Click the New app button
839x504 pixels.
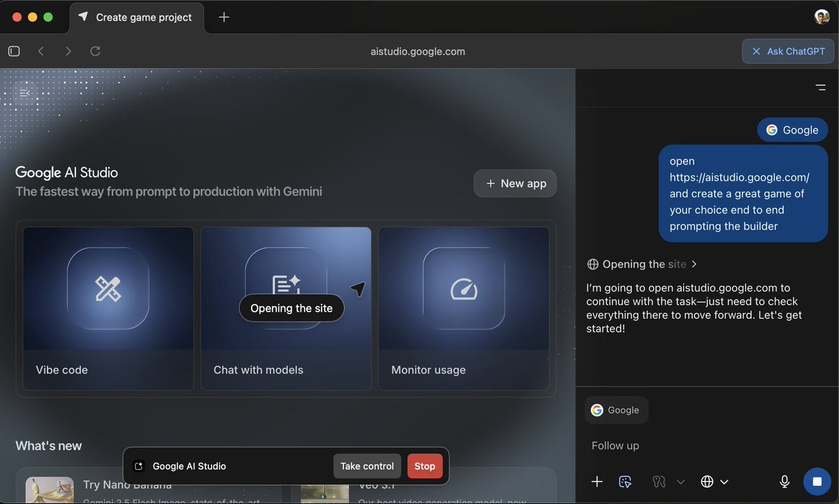[x=515, y=183]
